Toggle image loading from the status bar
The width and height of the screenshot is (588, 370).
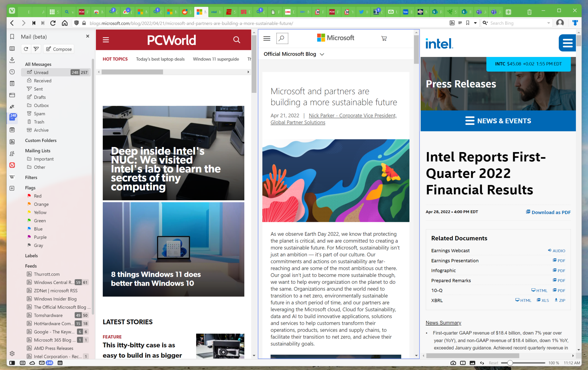[x=472, y=363]
